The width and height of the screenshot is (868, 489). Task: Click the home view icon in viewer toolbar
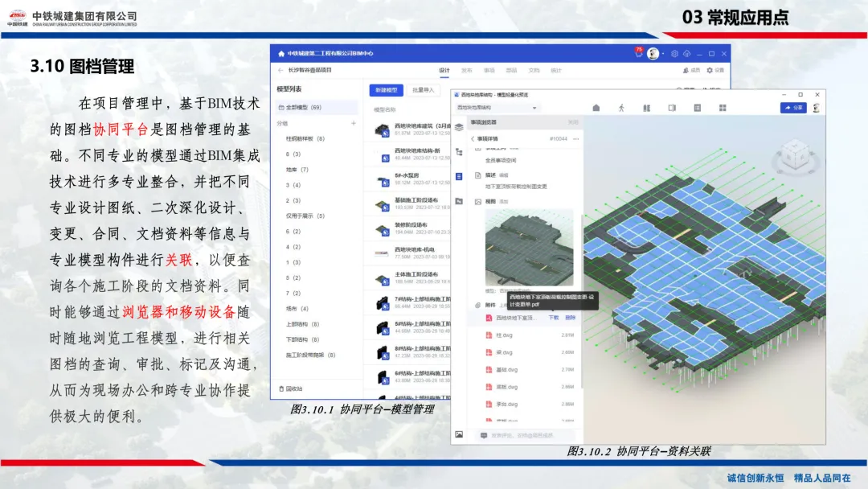pyautogui.click(x=596, y=108)
